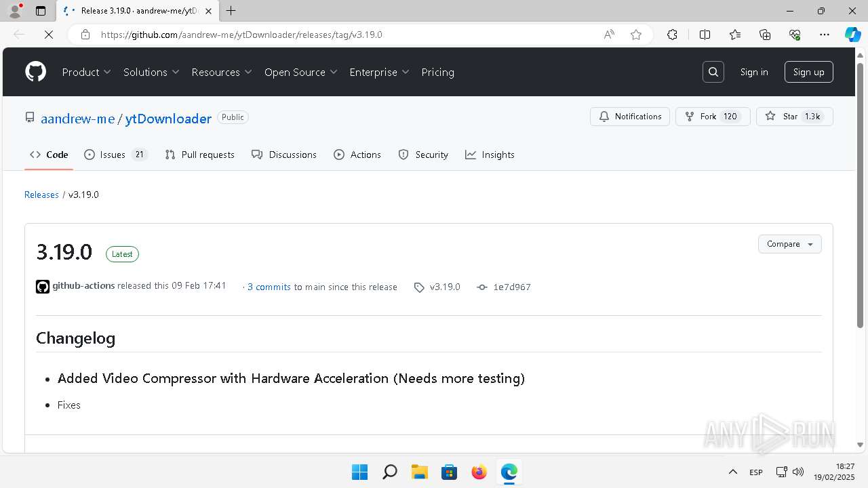This screenshot has width=868, height=488.
Task: Open the Collections icon
Action: click(765, 35)
